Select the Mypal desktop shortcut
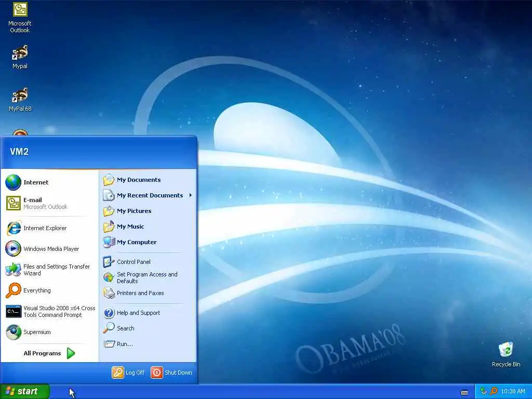The height and width of the screenshot is (399, 532). [x=20, y=57]
